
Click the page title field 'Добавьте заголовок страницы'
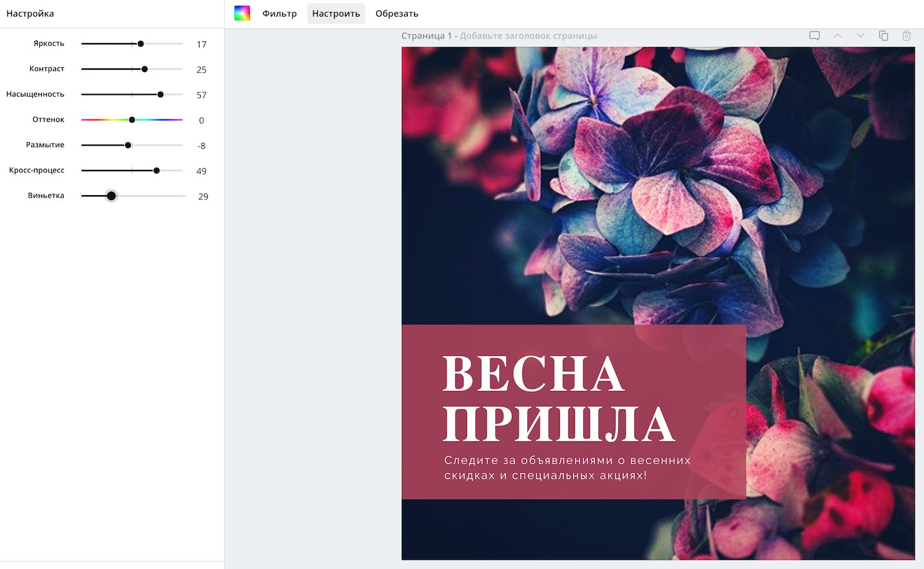click(x=529, y=36)
